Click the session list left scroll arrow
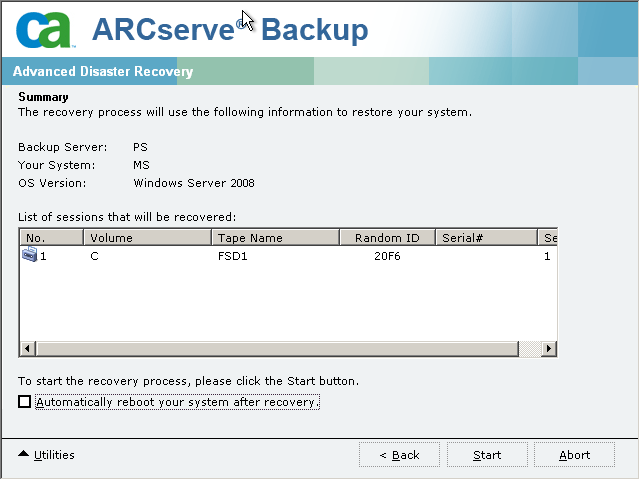 pos(27,349)
